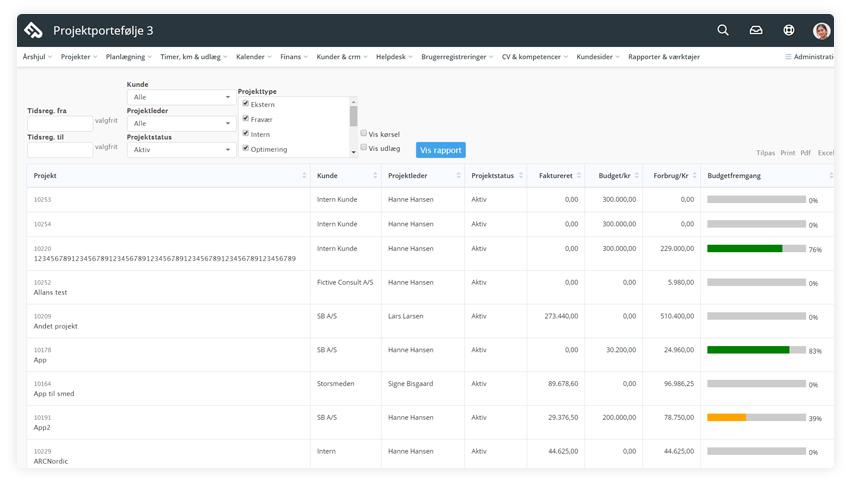
Task: Click the Pdf export link
Action: [805, 153]
